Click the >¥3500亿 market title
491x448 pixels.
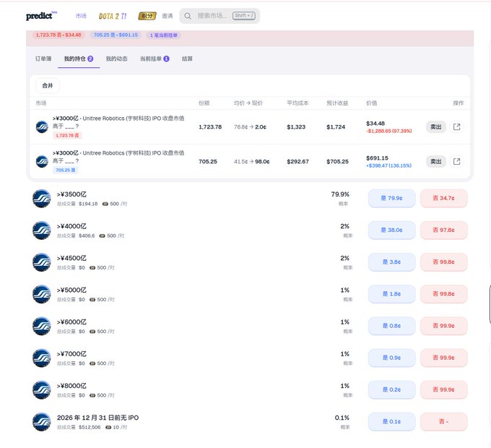point(71,194)
